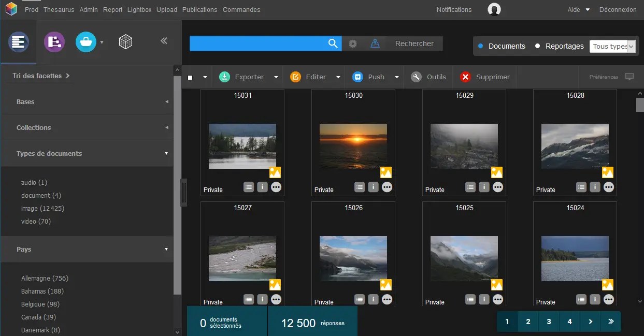Click the geolocation search icon next to the gear
The width and height of the screenshot is (644, 336).
[374, 43]
